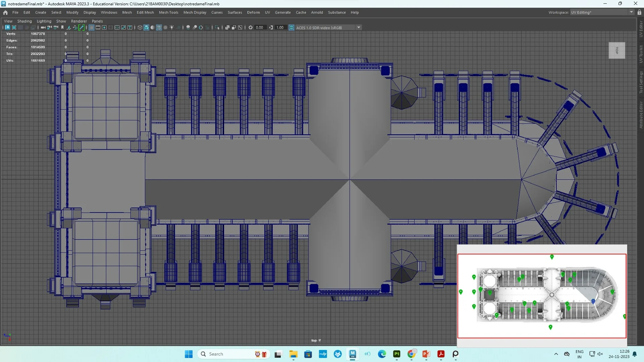Enable textured display mode
Screen dimensions: 644x362
click(159, 27)
